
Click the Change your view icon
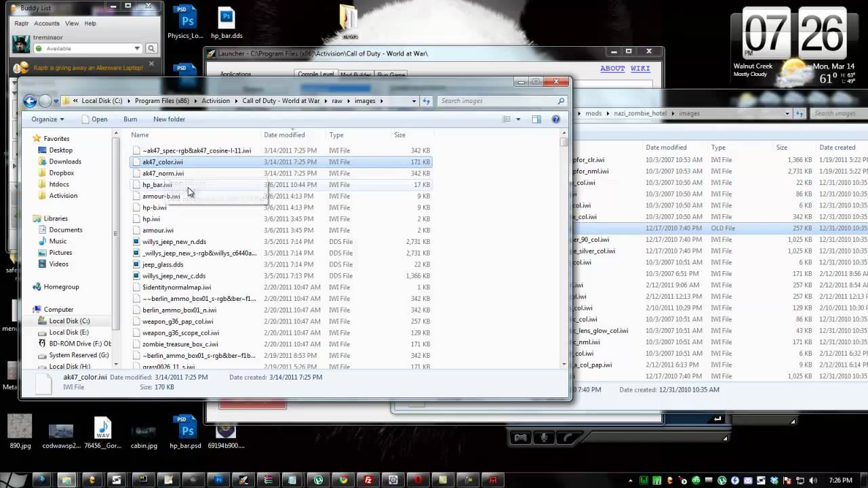[x=507, y=119]
